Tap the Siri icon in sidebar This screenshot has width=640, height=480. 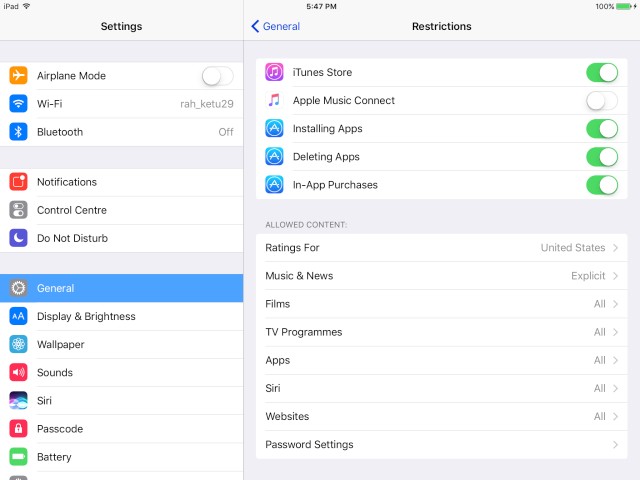[x=18, y=400]
